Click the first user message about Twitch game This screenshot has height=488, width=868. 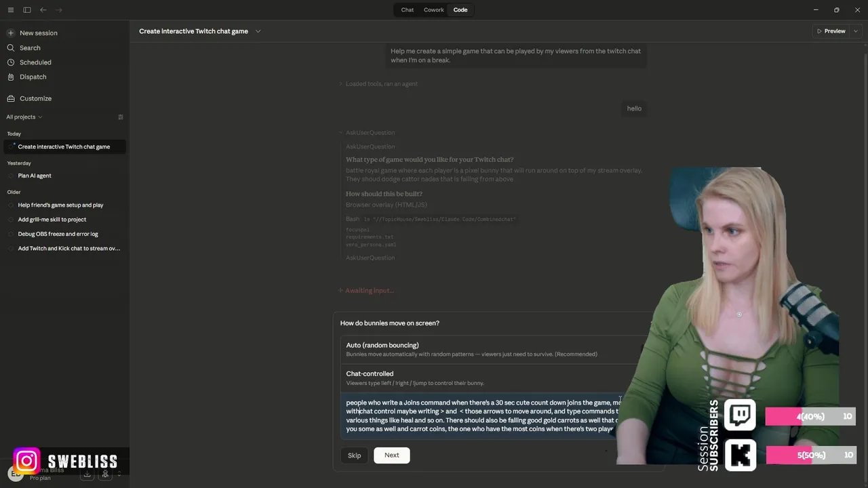516,56
